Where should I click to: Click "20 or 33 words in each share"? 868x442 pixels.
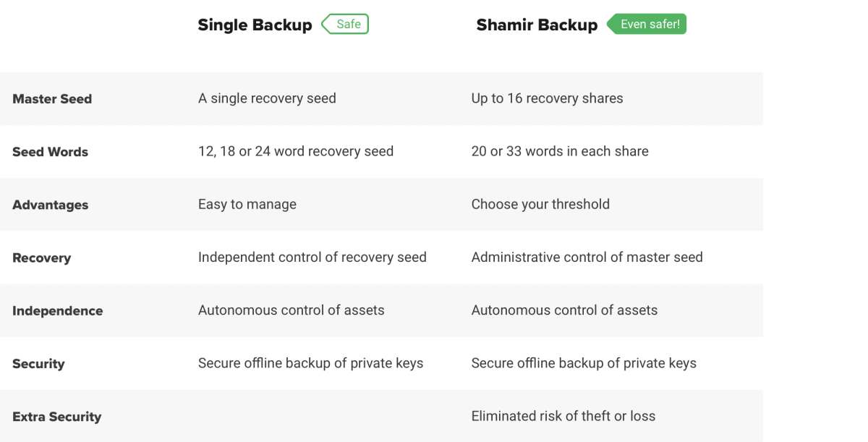coord(560,151)
